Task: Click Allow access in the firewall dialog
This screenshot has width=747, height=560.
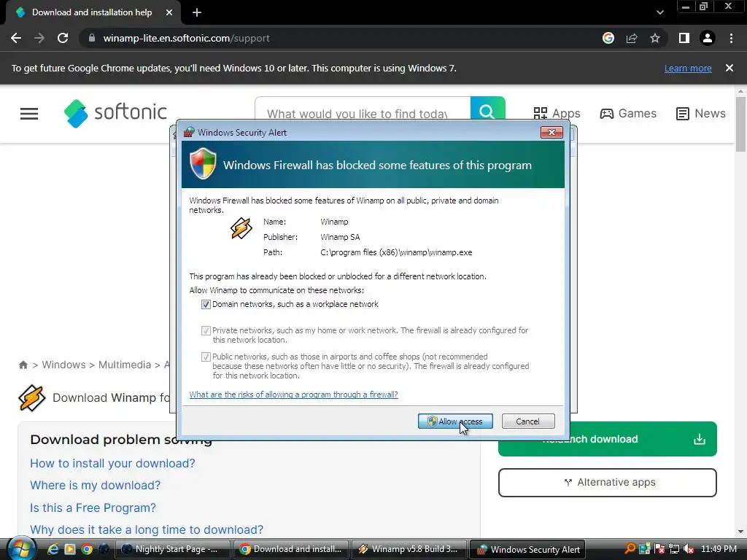Action: pos(455,421)
